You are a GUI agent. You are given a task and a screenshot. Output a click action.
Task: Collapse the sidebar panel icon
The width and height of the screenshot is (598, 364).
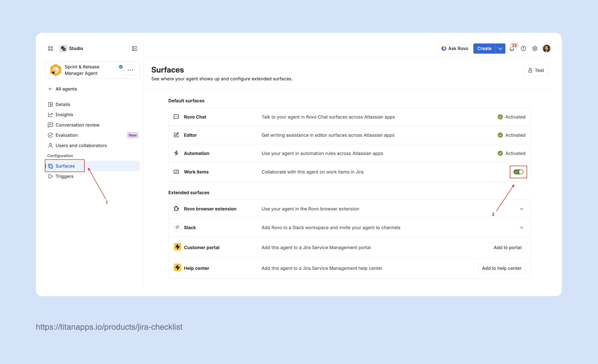click(135, 49)
